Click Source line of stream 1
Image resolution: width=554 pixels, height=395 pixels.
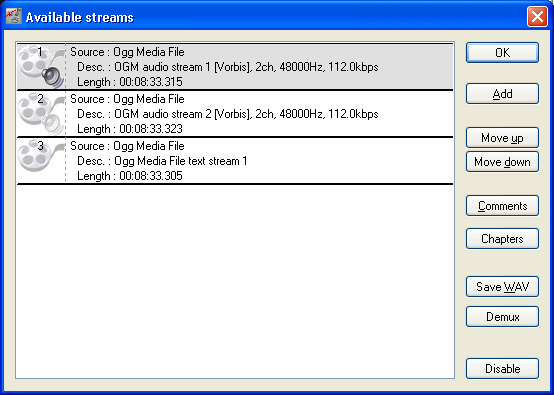click(127, 52)
